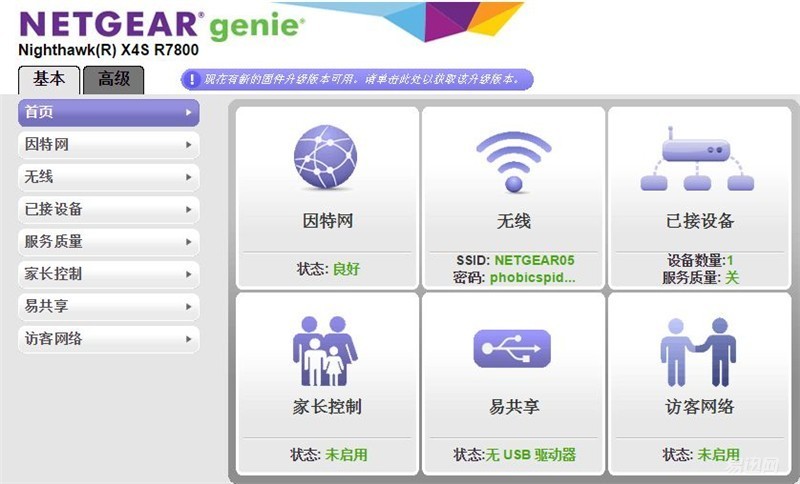Image resolution: width=800 pixels, height=484 pixels.
Task: Click the 家长控制 tile title text
Action: point(327,406)
